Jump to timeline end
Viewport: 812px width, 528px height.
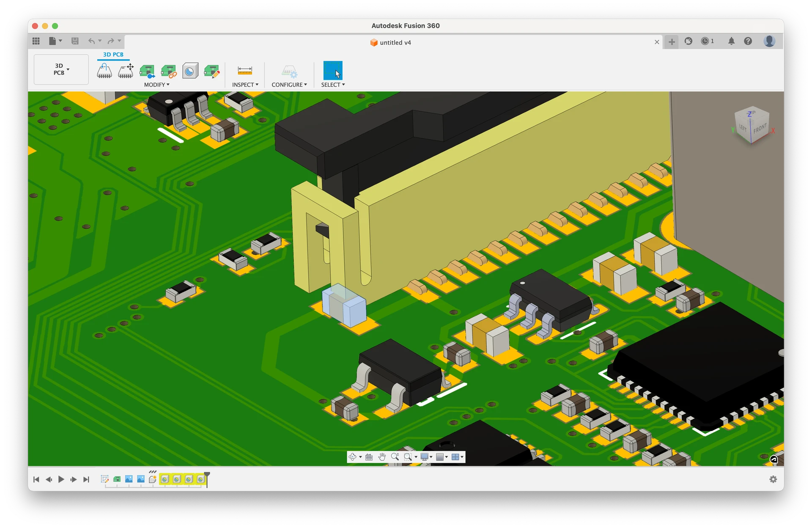tap(86, 479)
